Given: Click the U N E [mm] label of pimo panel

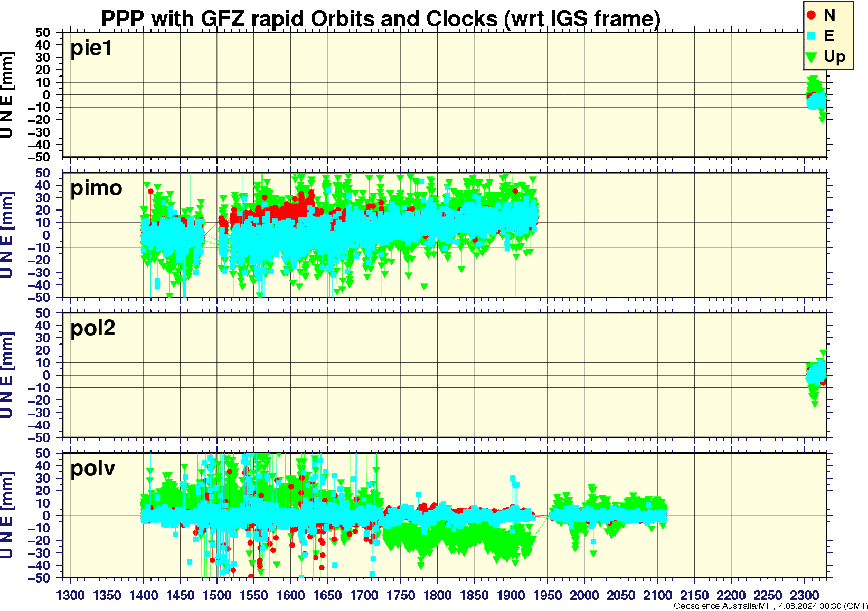Looking at the screenshot, I should tap(7, 235).
